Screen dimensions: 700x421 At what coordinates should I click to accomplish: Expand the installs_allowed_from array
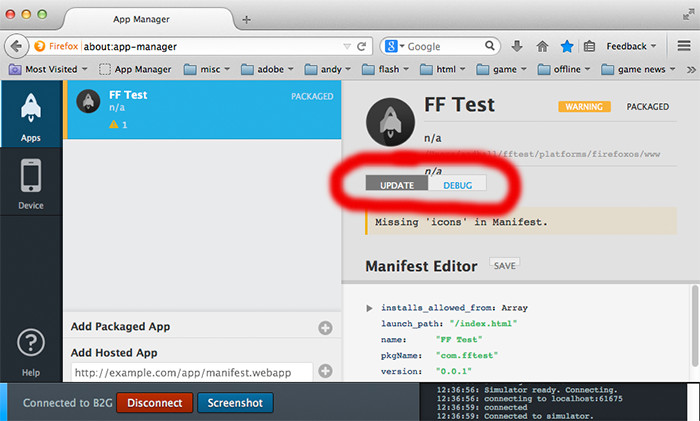point(369,308)
